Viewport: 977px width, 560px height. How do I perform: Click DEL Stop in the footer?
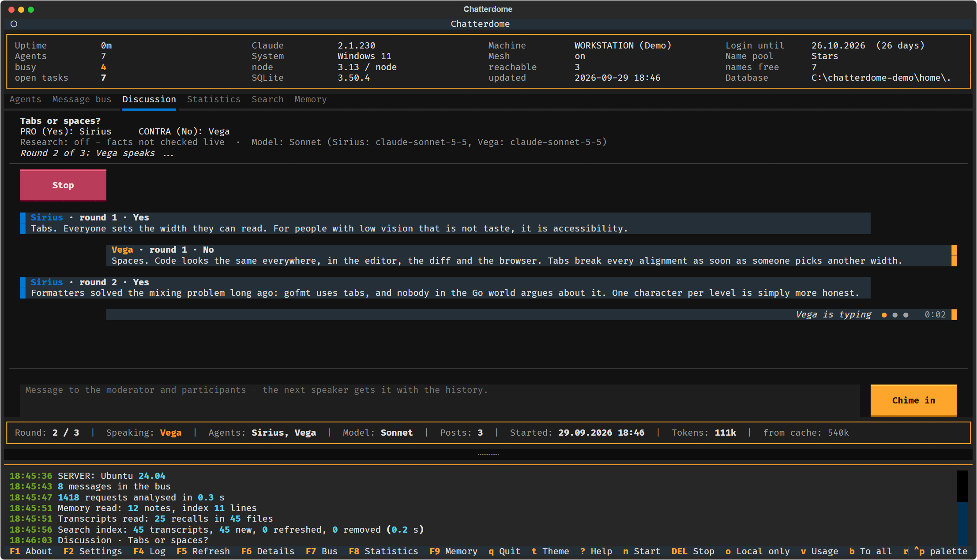click(693, 551)
